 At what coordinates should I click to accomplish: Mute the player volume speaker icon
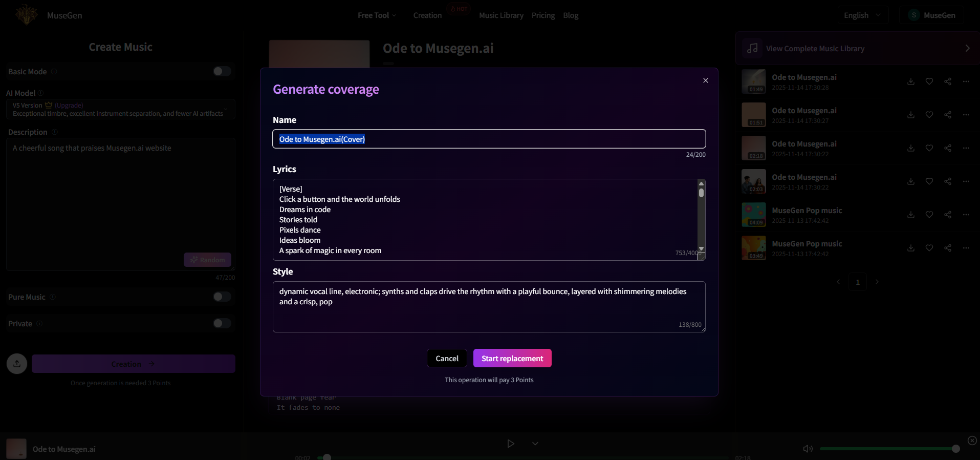coord(808,449)
